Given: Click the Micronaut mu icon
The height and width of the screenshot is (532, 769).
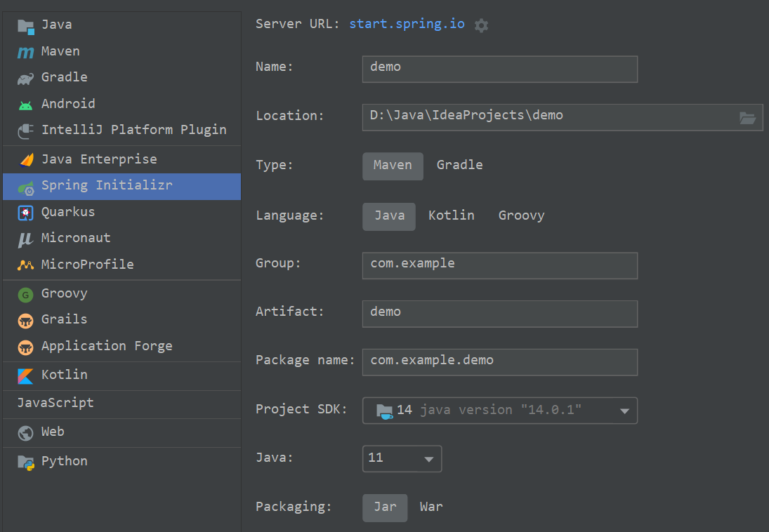Looking at the screenshot, I should [25, 239].
